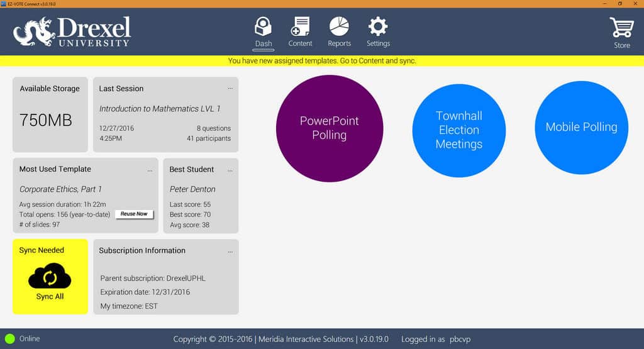This screenshot has height=349, width=644.
Task: Click the Most Used Template heading
Action: pos(55,169)
